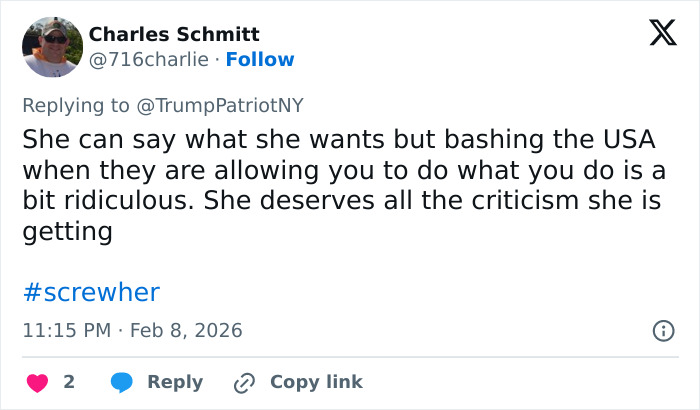The width and height of the screenshot is (700, 410).
Task: Click the chain link icon
Action: point(243,382)
